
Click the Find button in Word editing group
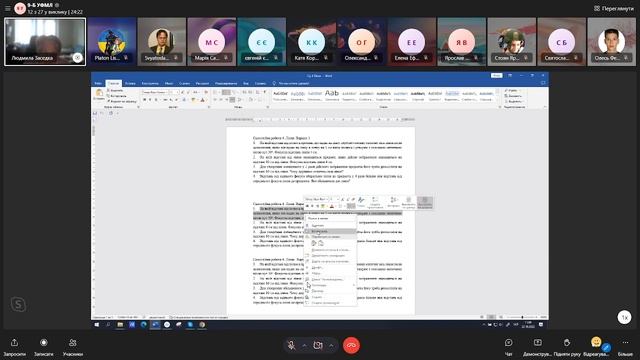click(513, 90)
